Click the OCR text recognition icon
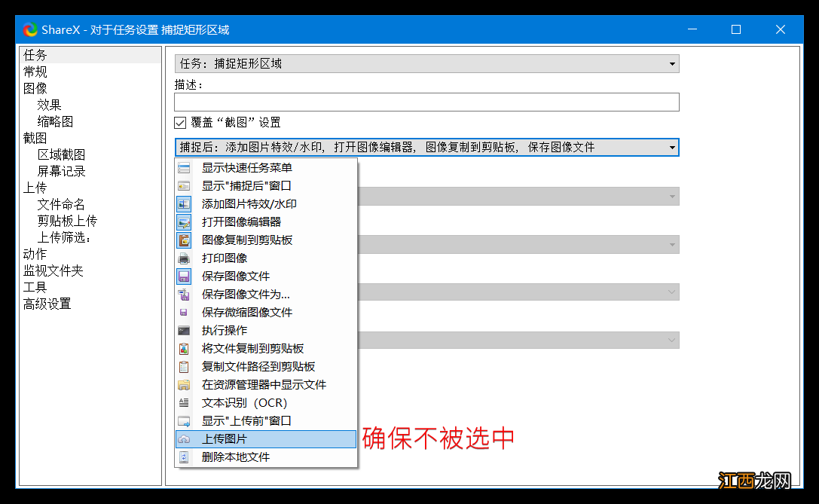The height and width of the screenshot is (504, 819). click(x=184, y=403)
